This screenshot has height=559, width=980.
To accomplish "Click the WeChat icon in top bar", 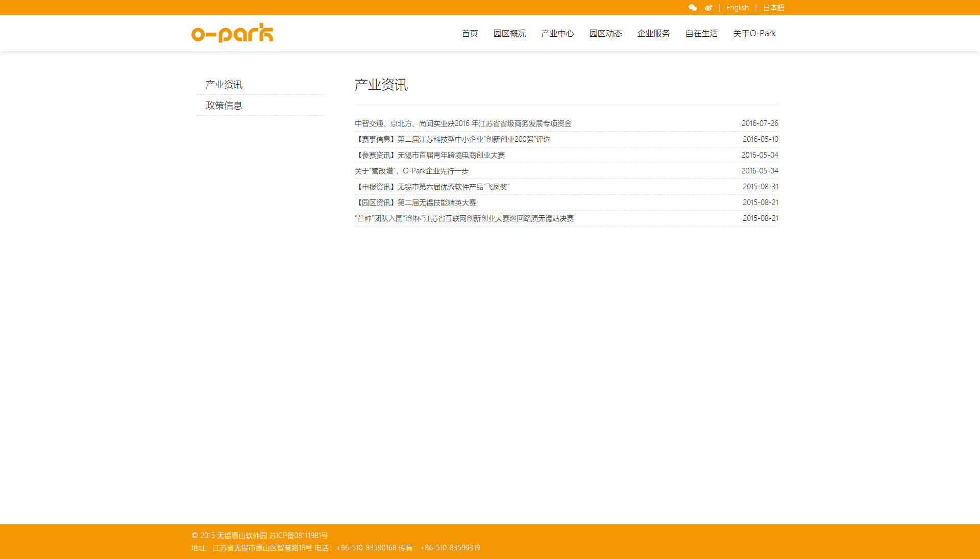I will tap(693, 8).
